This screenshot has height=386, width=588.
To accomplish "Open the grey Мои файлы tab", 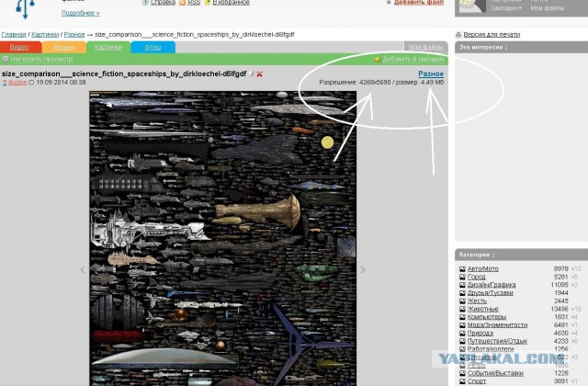I will point(425,47).
